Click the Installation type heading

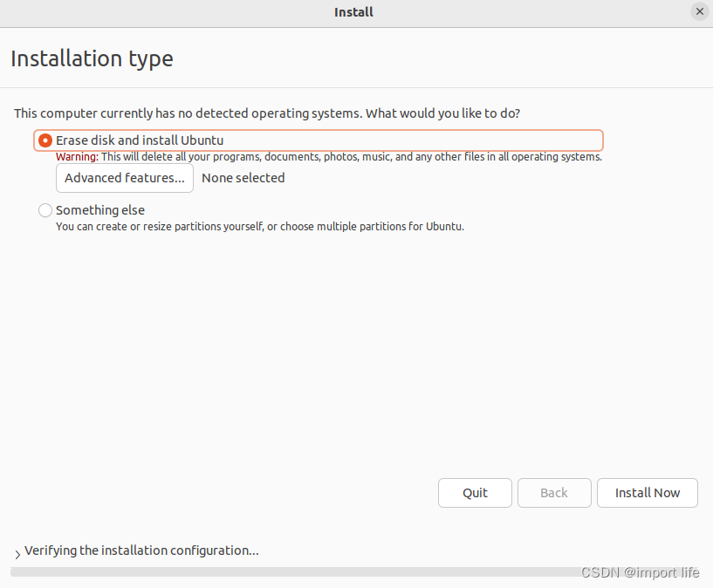92,58
